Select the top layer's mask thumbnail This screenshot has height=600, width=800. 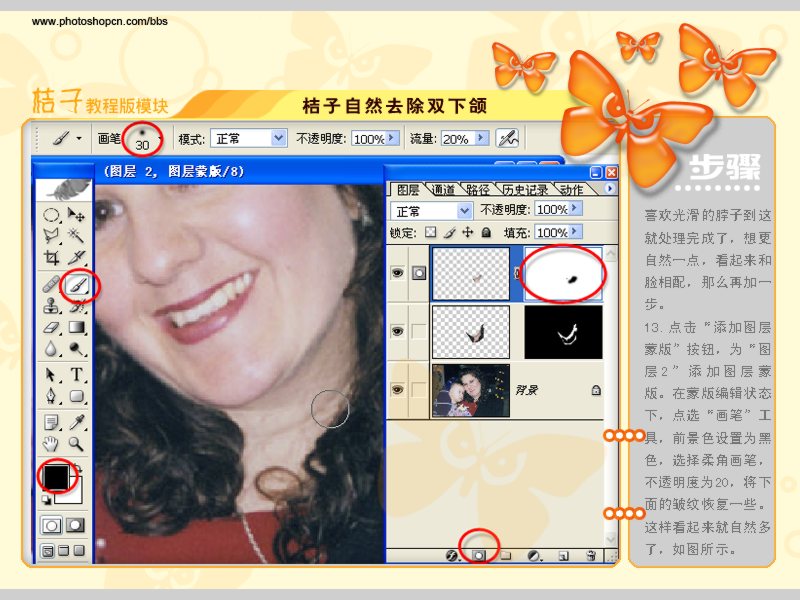coord(563,274)
